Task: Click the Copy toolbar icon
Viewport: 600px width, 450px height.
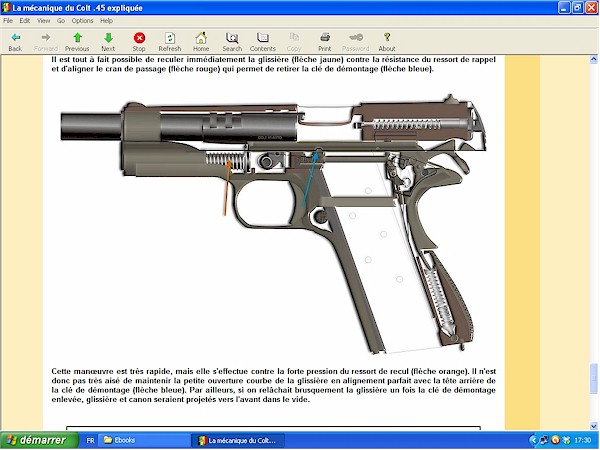Action: [x=294, y=38]
